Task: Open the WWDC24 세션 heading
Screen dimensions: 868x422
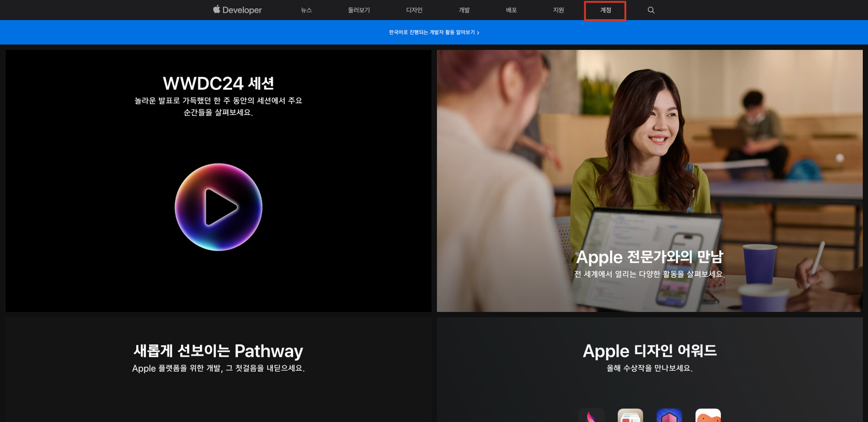Action: coord(218,83)
